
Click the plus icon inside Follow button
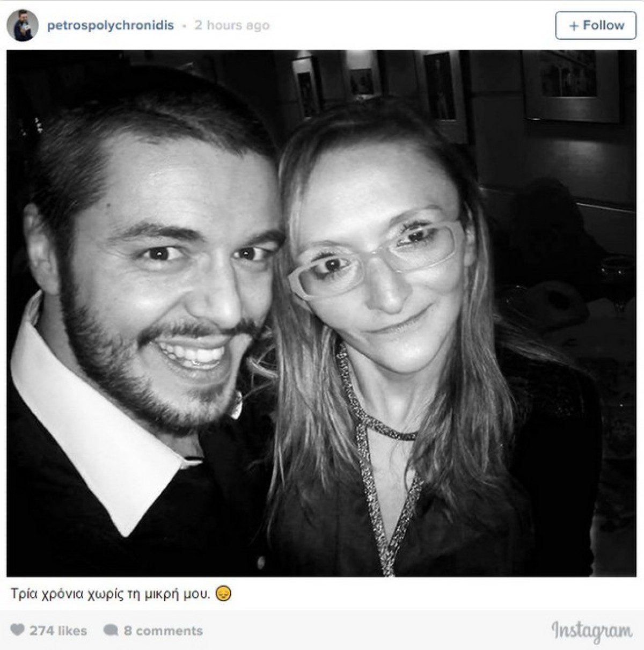(574, 26)
